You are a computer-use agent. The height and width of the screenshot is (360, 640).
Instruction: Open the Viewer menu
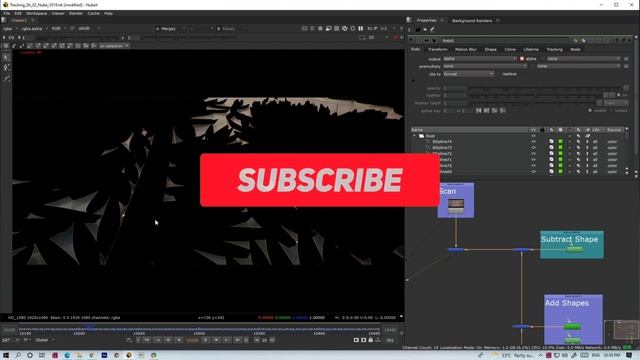click(58, 13)
